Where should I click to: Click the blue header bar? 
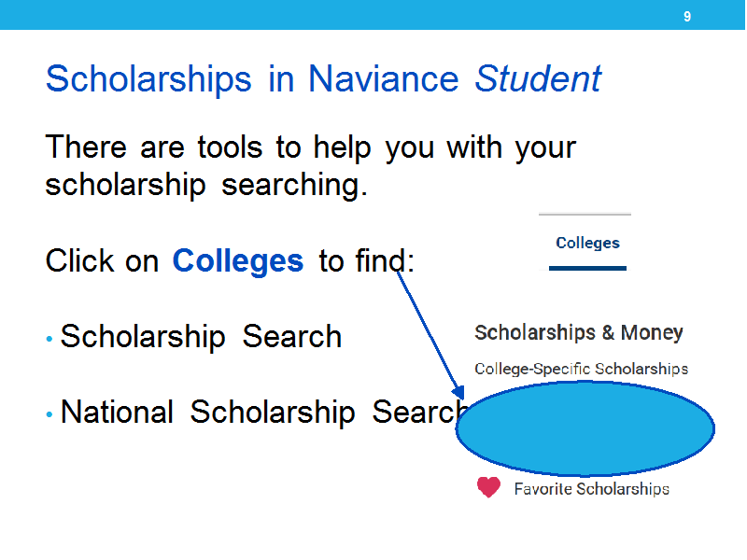373,15
